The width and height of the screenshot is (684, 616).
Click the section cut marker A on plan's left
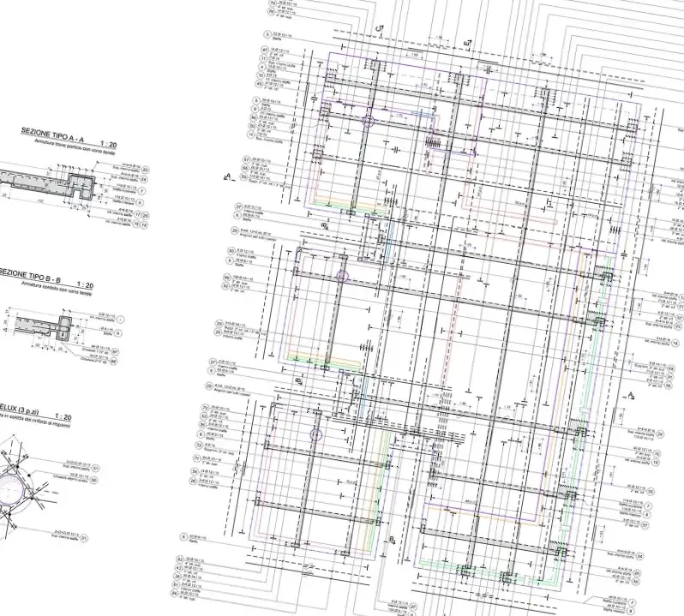pyautogui.click(x=228, y=176)
